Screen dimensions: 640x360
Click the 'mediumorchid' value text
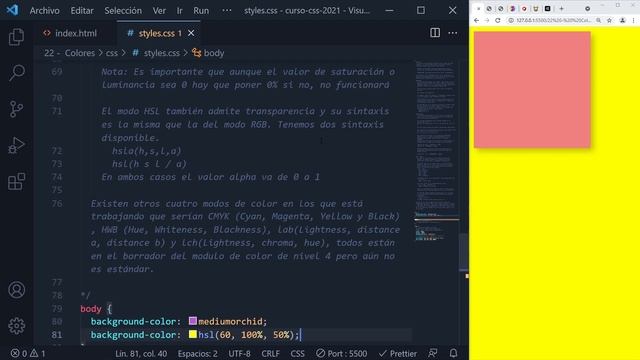click(230, 322)
